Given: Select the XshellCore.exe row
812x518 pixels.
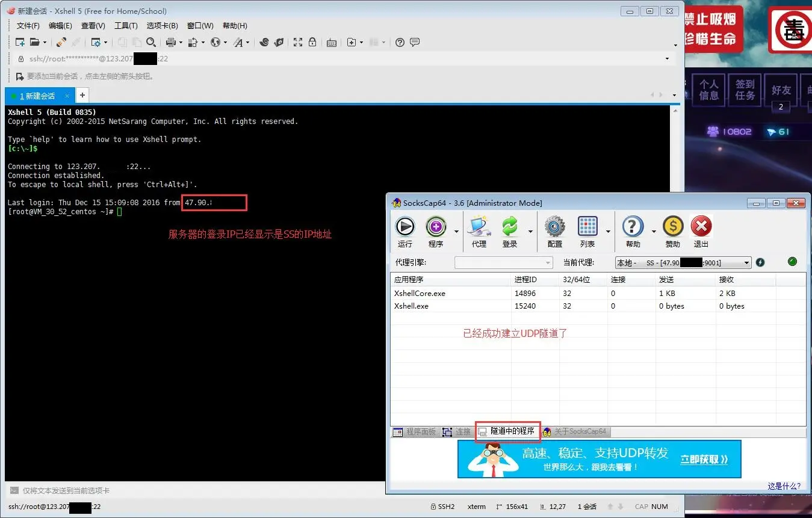Looking at the screenshot, I should 598,294.
